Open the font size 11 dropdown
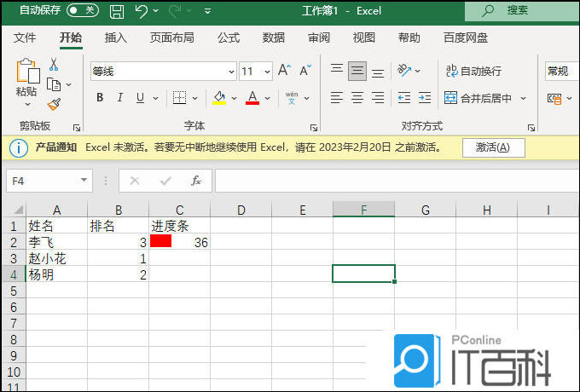The width and height of the screenshot is (580, 392). click(267, 72)
